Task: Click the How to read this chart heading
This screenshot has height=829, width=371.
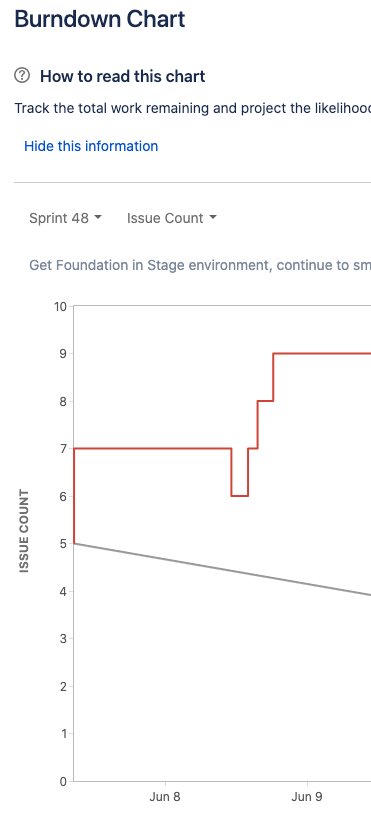Action: click(123, 76)
